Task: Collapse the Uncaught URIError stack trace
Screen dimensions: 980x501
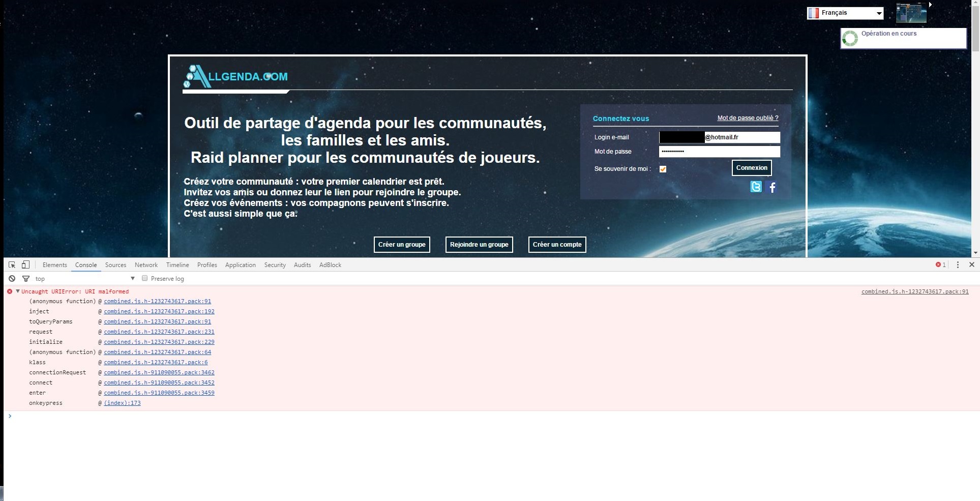Action: pyautogui.click(x=18, y=291)
